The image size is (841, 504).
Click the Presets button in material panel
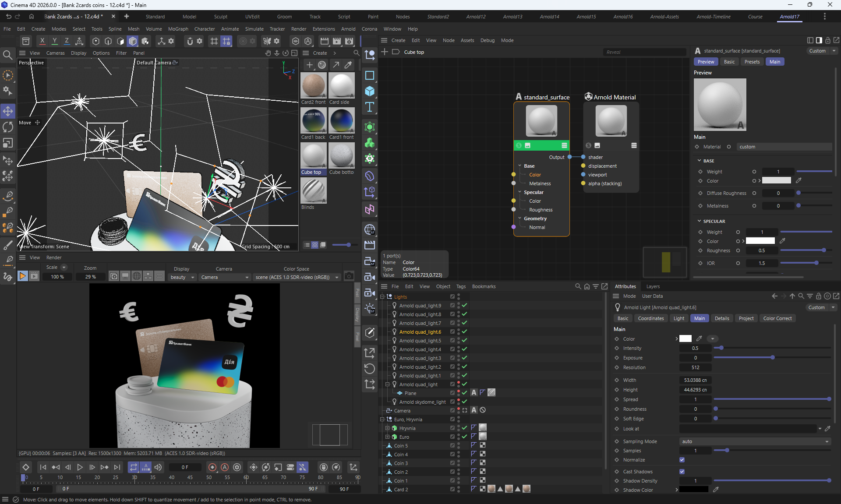coord(752,62)
